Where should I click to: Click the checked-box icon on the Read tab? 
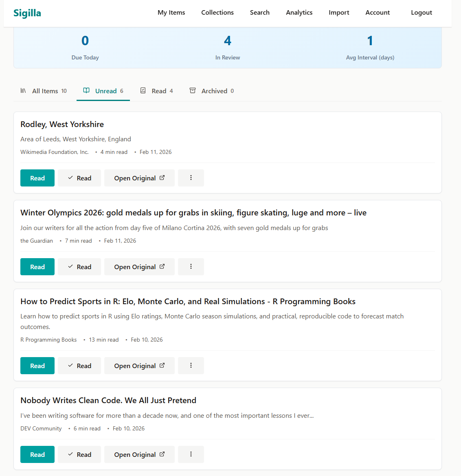point(143,90)
